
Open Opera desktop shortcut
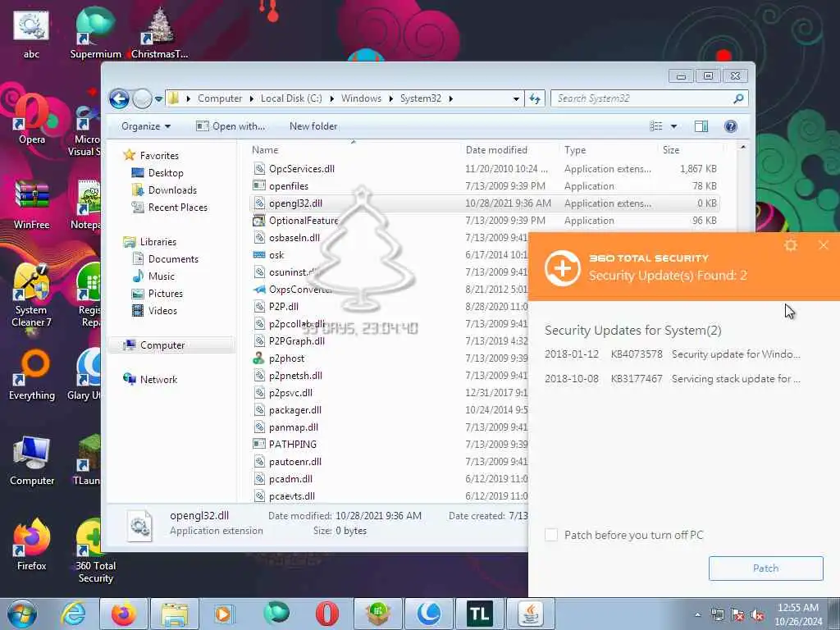pos(32,120)
